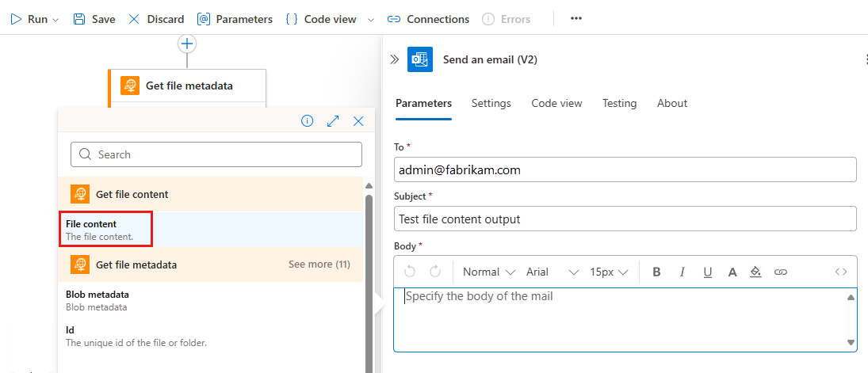Click See more (11) for Get file metadata
Image resolution: width=868 pixels, height=373 pixels.
coord(319,265)
